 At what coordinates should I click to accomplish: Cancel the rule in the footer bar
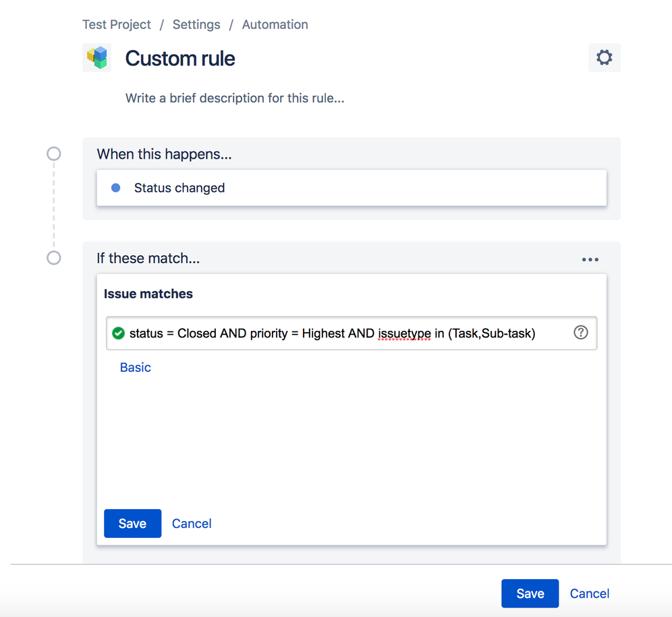(589, 593)
